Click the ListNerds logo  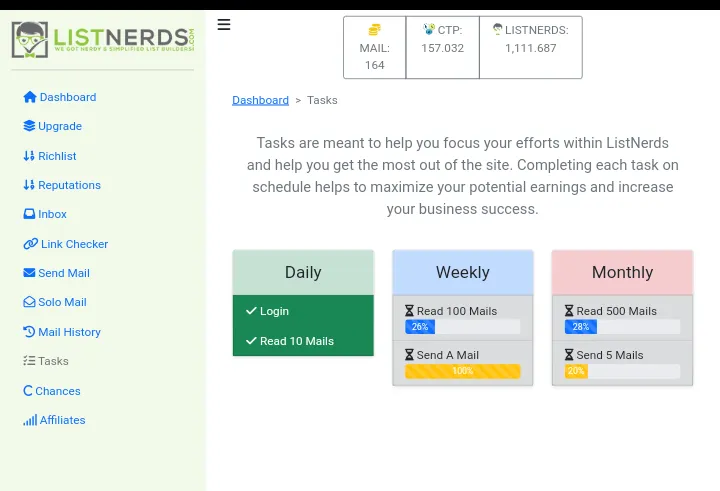coord(103,40)
